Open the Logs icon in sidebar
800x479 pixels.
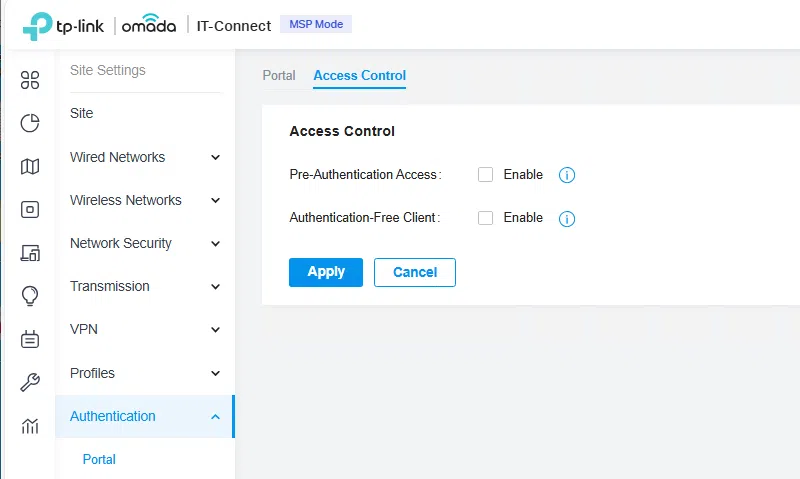30,339
